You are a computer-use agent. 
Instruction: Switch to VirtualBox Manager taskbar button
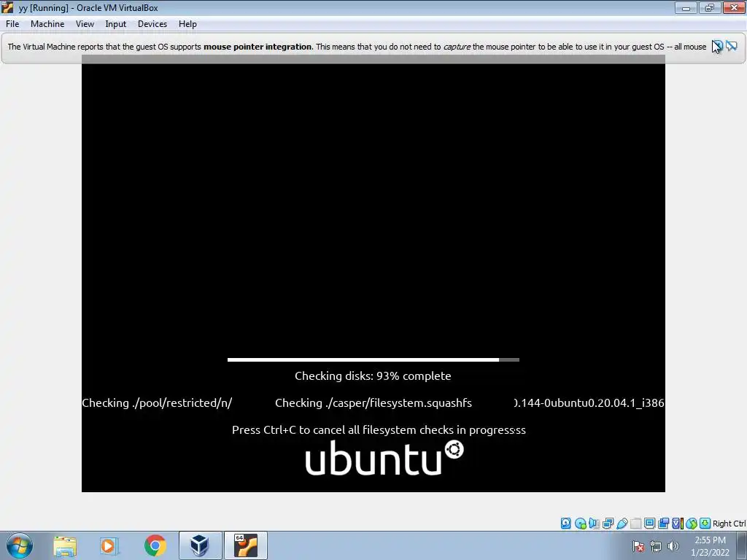(200, 545)
